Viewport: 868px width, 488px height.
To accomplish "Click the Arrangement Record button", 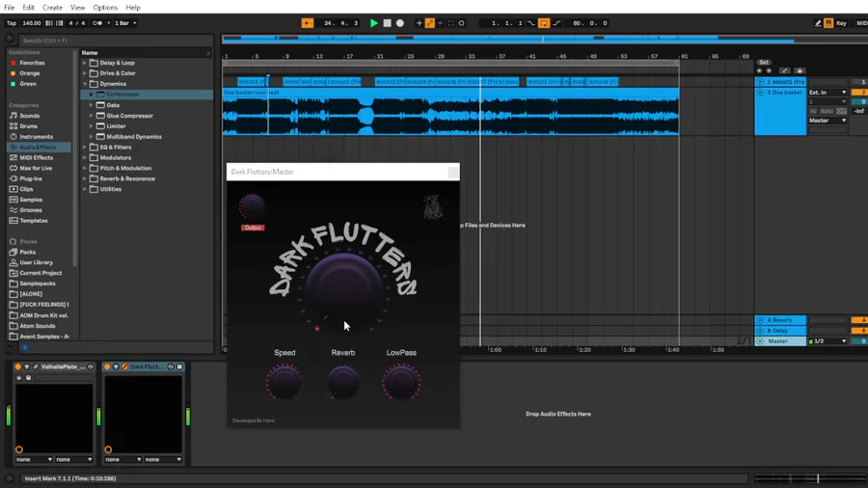I will pyautogui.click(x=400, y=23).
